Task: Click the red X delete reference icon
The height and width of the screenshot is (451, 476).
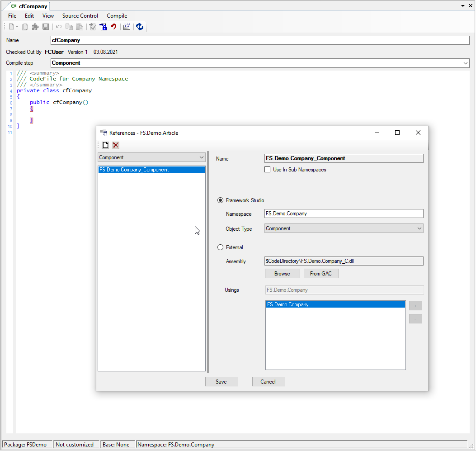Action: (116, 145)
